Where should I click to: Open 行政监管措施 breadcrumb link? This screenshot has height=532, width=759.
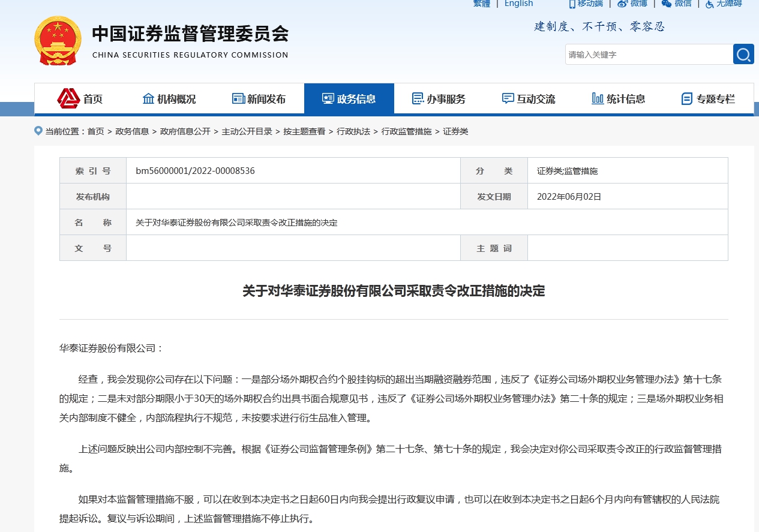pyautogui.click(x=407, y=131)
